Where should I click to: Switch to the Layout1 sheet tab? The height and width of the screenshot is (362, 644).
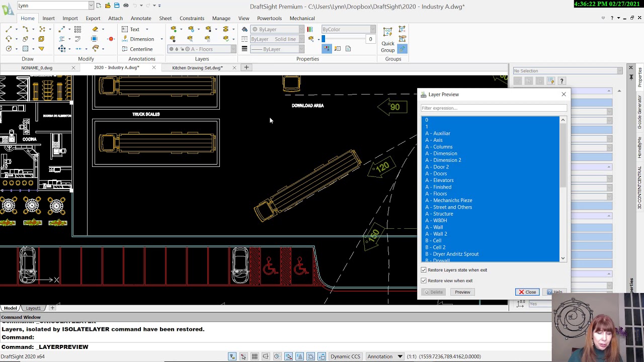pyautogui.click(x=33, y=308)
